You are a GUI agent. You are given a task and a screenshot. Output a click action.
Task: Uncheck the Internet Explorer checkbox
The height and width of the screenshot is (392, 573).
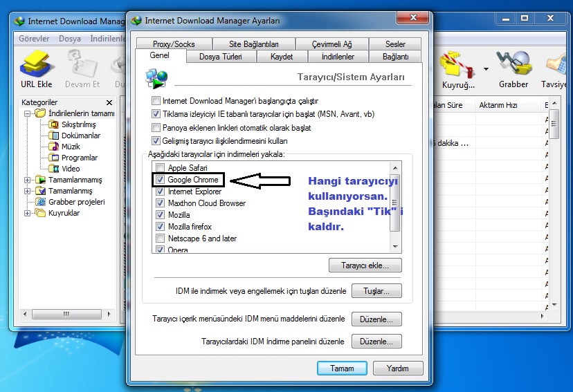(160, 191)
